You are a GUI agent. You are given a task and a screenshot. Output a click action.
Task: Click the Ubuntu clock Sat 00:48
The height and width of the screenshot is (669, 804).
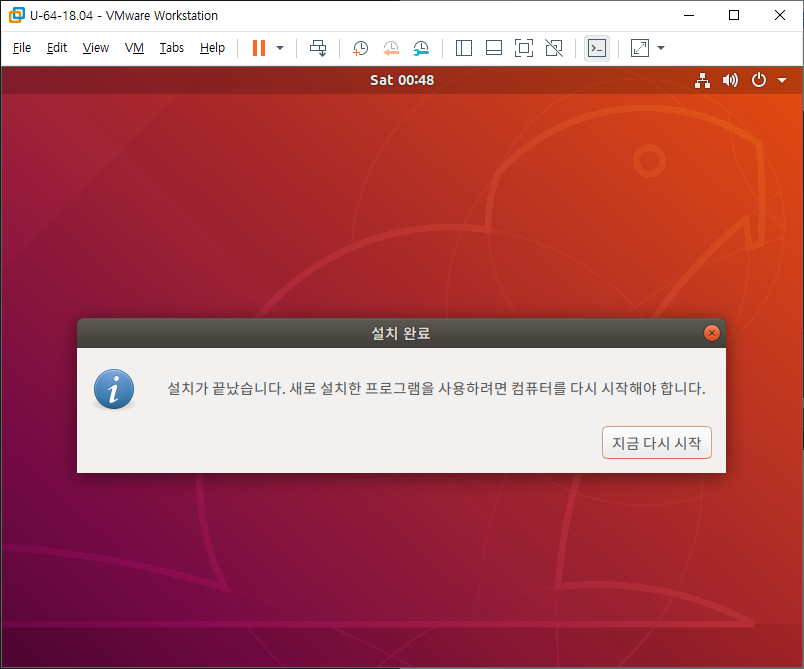[402, 80]
